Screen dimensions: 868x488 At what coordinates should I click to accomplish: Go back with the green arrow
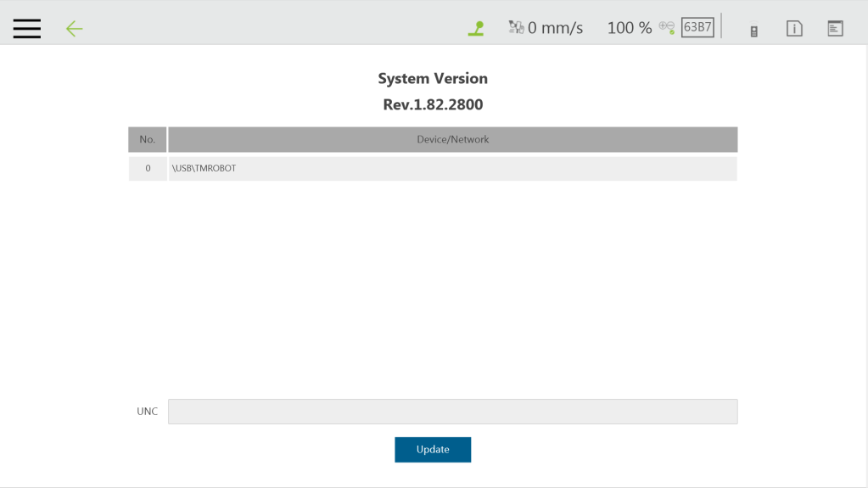(74, 29)
